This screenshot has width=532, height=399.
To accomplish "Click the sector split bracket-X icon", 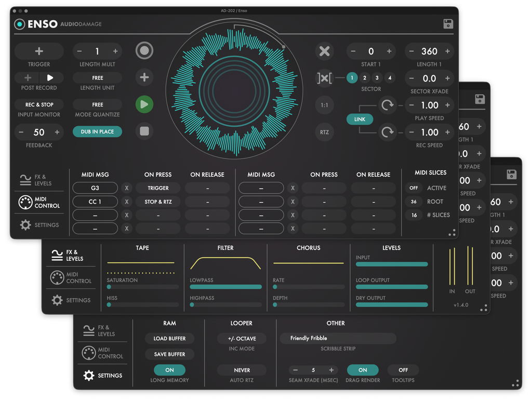I will [324, 78].
